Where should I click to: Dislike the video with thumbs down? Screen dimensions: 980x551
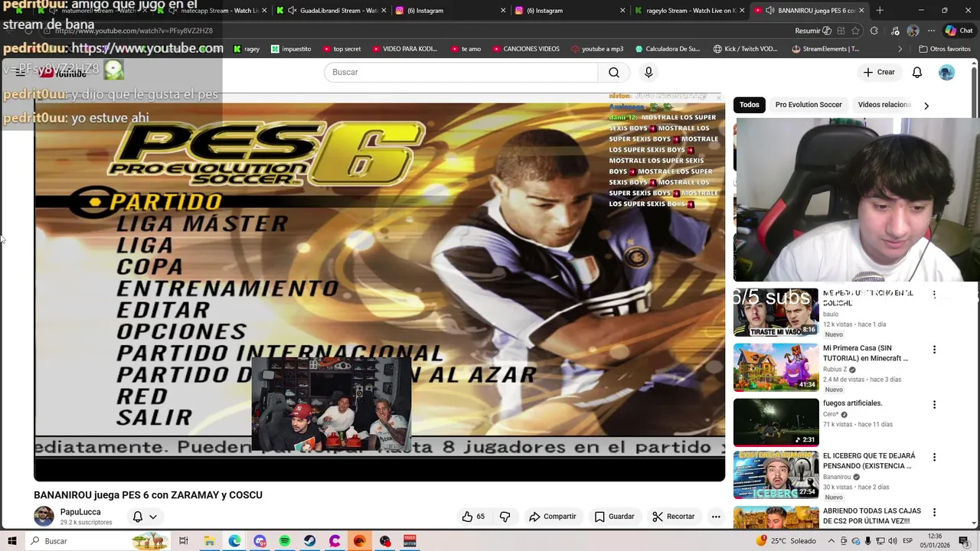[505, 517]
